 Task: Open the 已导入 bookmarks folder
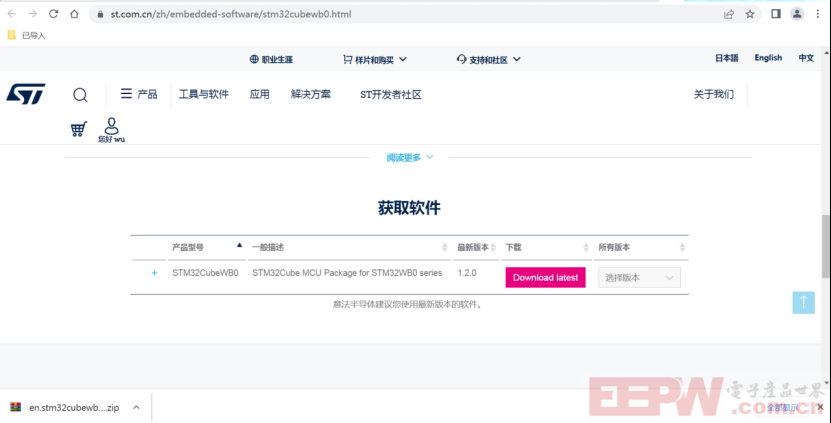pos(26,36)
